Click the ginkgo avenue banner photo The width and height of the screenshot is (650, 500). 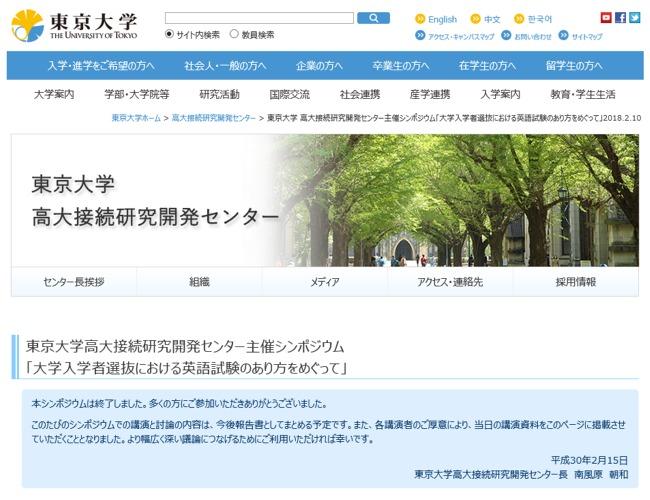[456, 200]
